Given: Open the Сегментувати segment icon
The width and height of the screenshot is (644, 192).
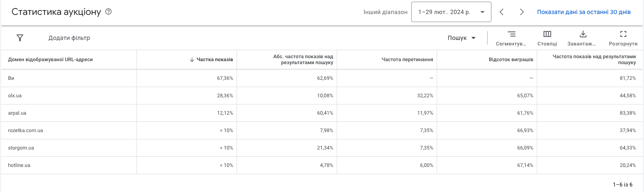Looking at the screenshot, I should click(x=511, y=34).
